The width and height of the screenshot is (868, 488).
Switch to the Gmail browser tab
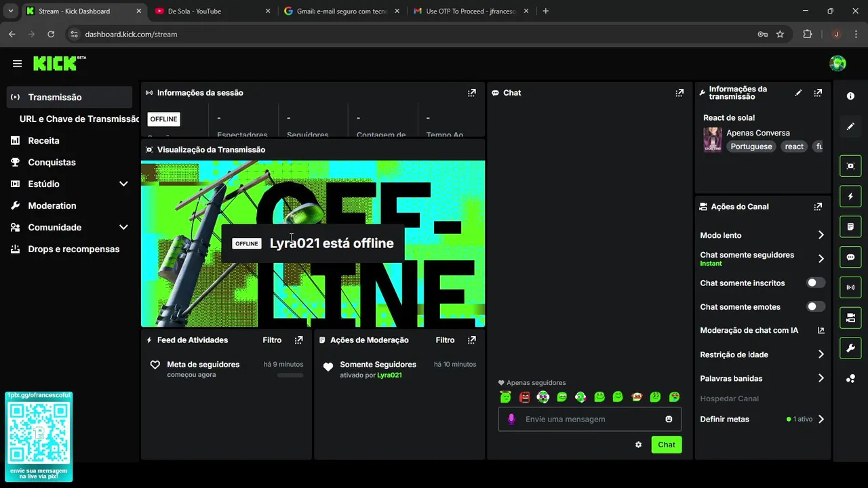[x=340, y=11]
